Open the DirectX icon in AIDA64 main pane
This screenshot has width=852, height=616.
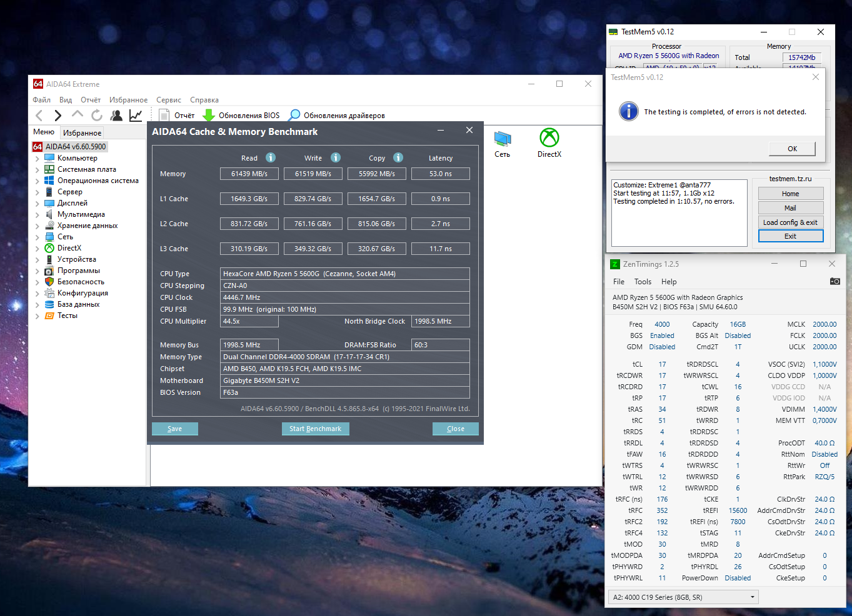pyautogui.click(x=549, y=143)
